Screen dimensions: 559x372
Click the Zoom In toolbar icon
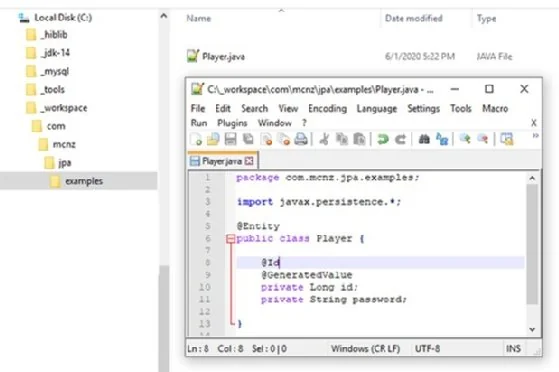click(x=465, y=139)
